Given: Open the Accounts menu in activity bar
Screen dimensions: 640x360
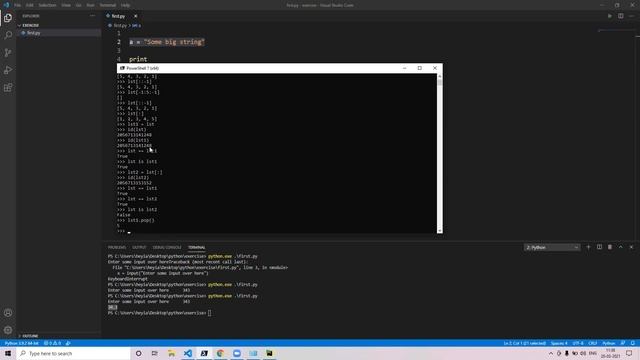Looking at the screenshot, I should 8,313.
